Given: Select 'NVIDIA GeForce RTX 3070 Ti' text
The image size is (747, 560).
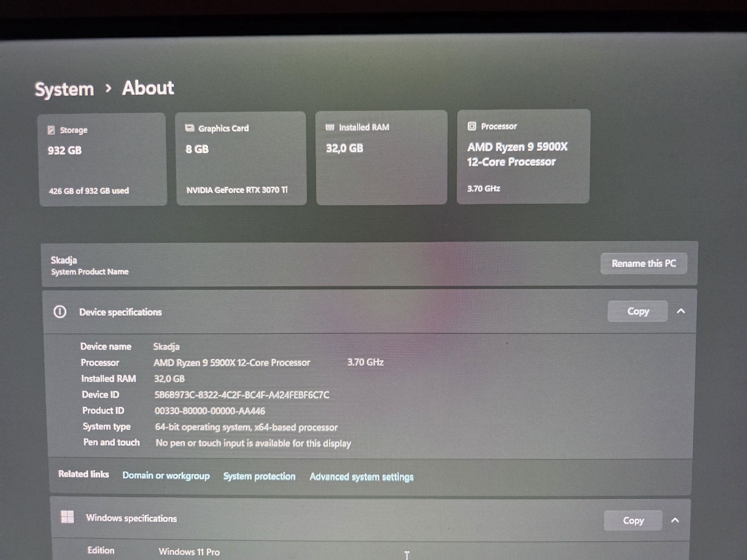Looking at the screenshot, I should coord(237,190).
